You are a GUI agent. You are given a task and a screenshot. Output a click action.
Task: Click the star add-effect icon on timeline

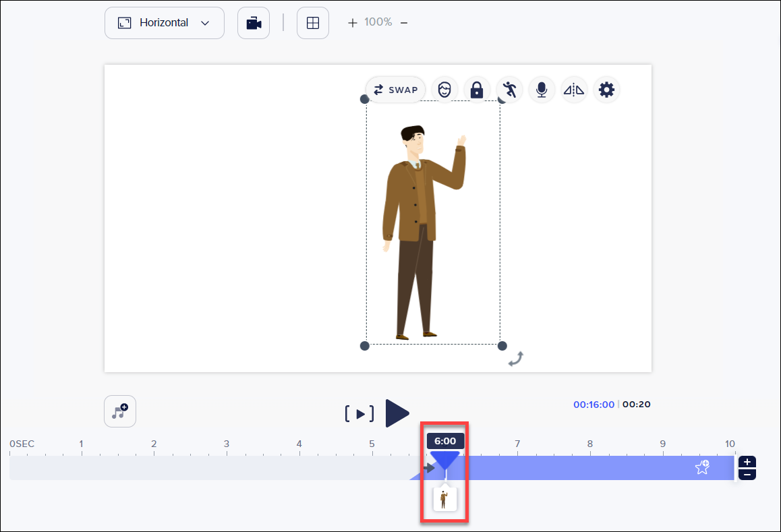click(x=702, y=467)
